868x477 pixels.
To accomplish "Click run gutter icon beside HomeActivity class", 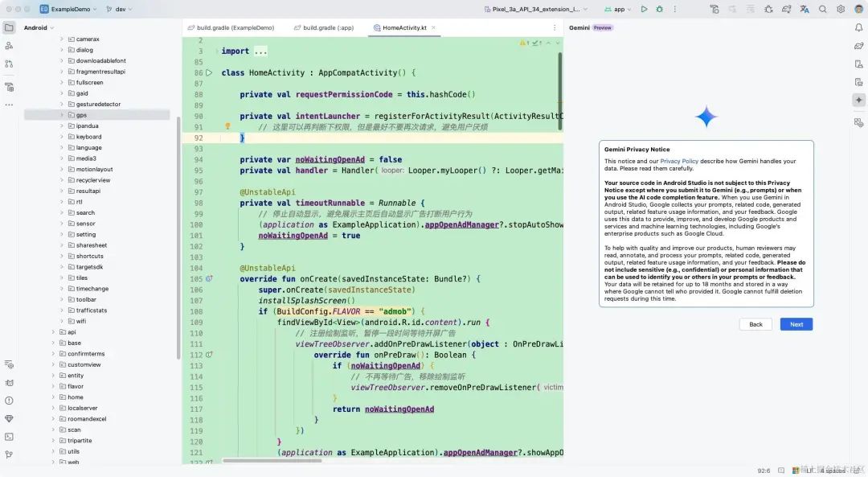I will pyautogui.click(x=209, y=72).
